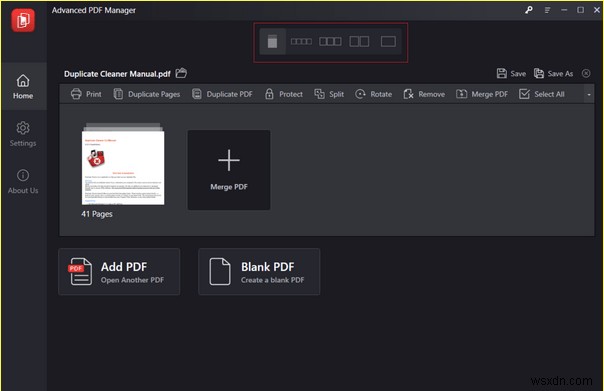604x391 pixels.
Task: Click the open folder icon beside file name
Action: 181,73
